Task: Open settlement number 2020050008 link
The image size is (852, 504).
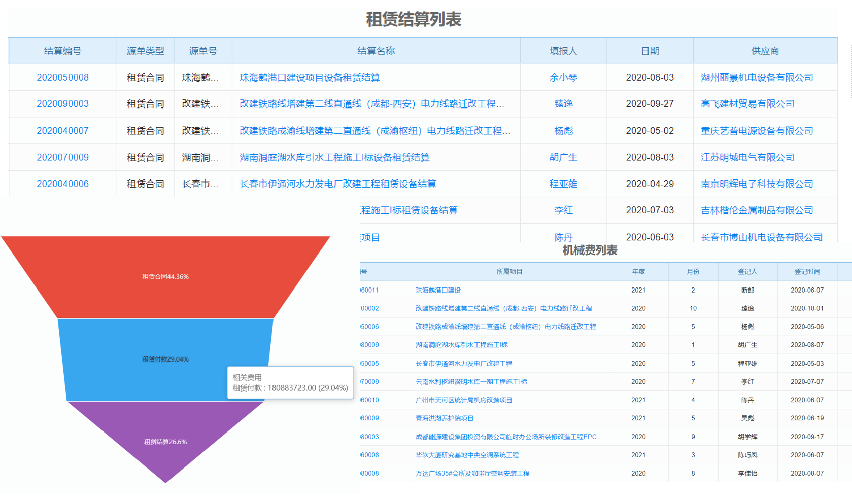Action: [62, 78]
